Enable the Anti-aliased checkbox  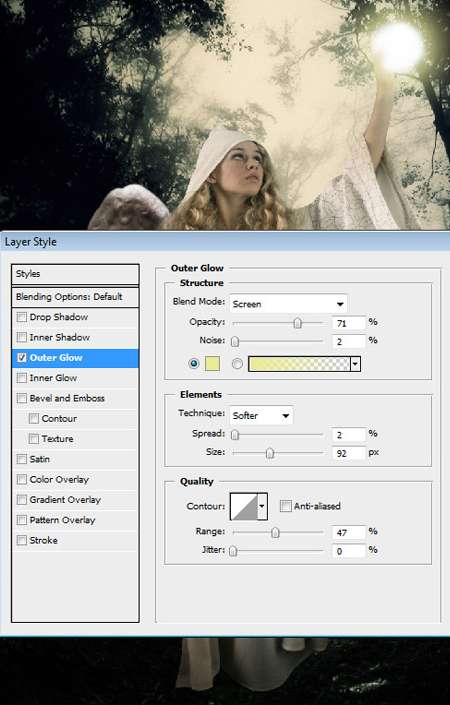point(285,506)
